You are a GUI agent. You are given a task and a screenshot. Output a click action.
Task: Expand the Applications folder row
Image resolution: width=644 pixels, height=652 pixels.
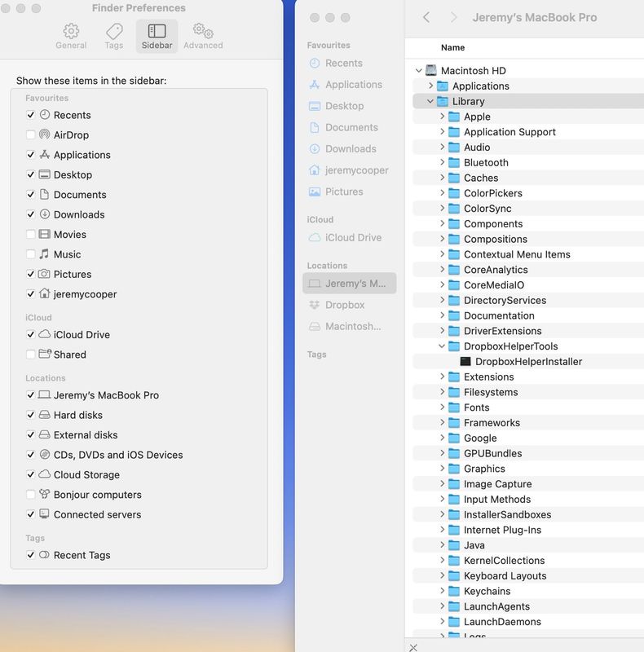(431, 86)
